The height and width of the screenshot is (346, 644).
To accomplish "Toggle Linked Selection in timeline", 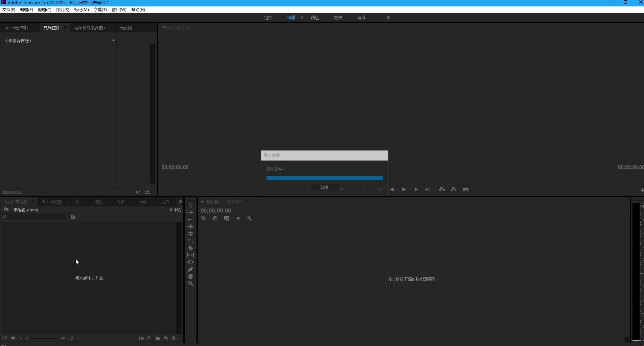I will [227, 219].
